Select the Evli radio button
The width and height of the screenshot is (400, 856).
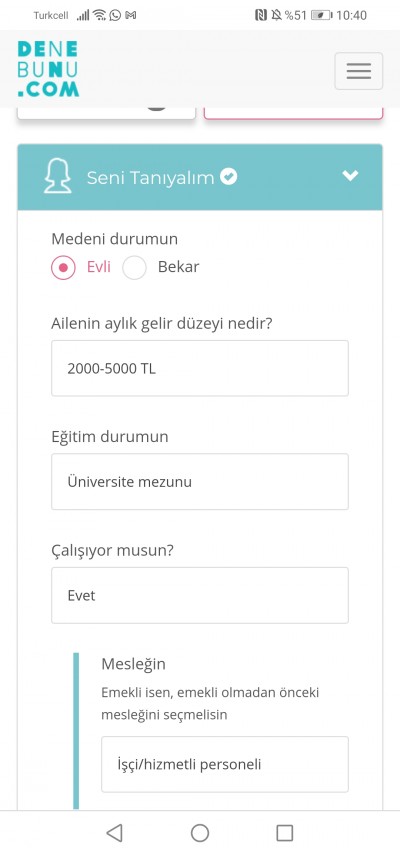tap(63, 268)
